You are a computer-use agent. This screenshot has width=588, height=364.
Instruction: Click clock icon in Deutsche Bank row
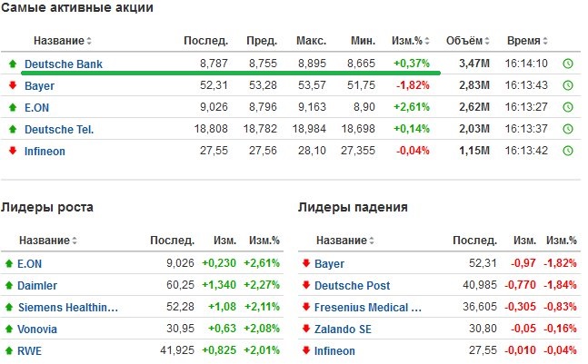point(568,64)
